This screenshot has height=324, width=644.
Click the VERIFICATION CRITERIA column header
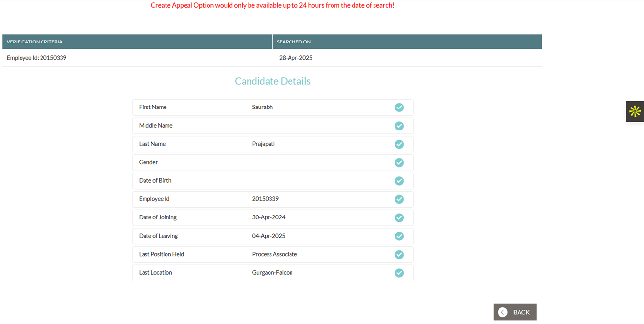pos(35,42)
